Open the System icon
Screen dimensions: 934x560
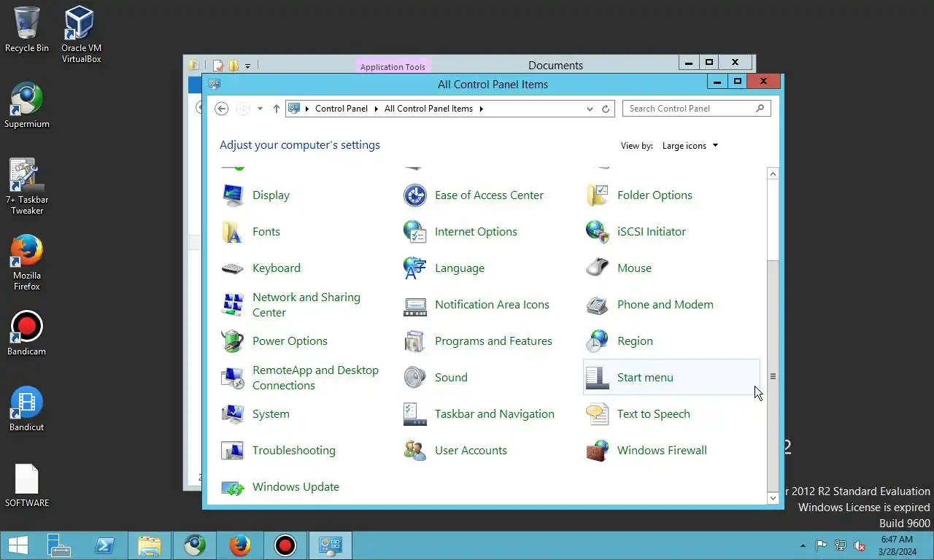(233, 414)
